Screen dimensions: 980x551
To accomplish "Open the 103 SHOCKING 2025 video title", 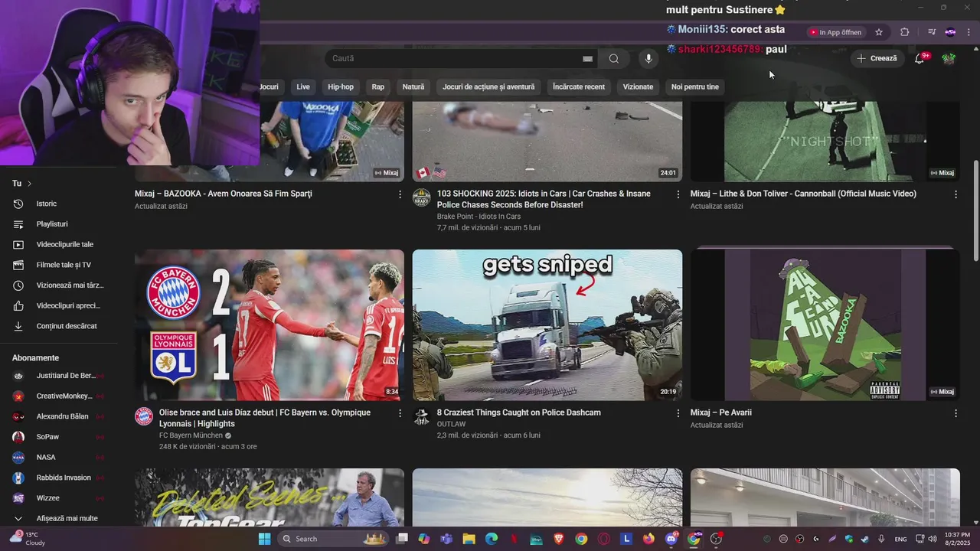I will pos(544,199).
